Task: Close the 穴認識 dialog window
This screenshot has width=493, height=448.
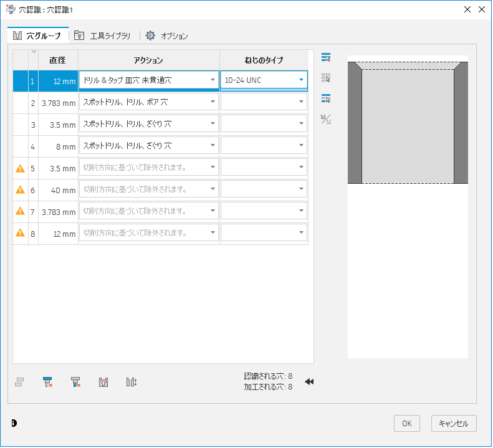Action: click(482, 9)
